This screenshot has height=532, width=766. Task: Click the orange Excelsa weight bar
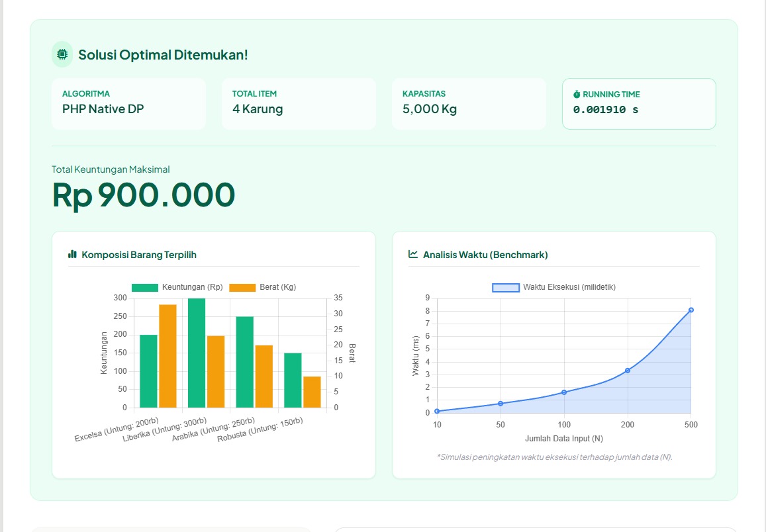pyautogui.click(x=168, y=356)
